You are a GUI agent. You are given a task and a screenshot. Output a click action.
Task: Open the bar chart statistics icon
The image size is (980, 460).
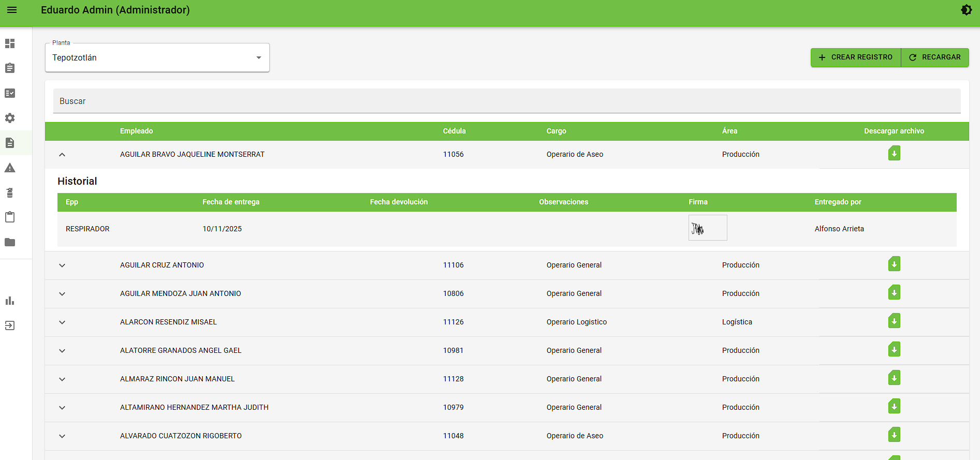tap(10, 301)
